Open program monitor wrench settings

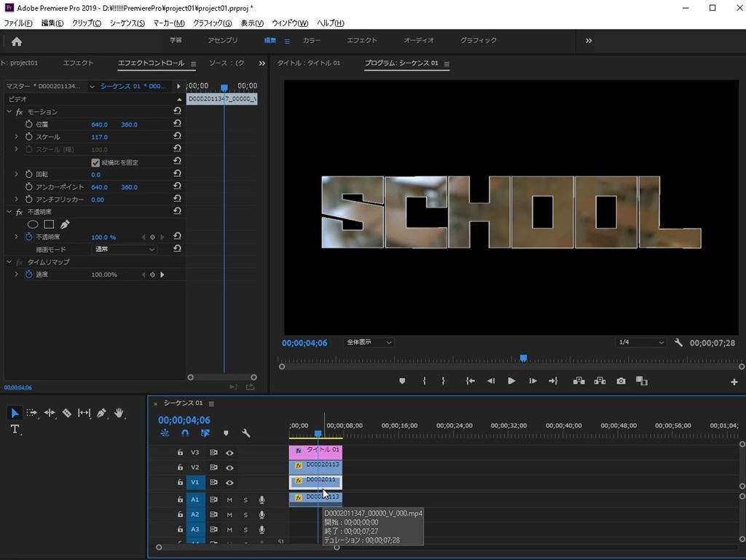pyautogui.click(x=678, y=342)
